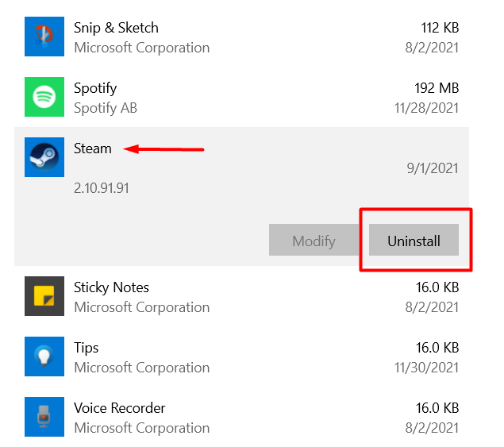Select the Tips app name

[87, 348]
